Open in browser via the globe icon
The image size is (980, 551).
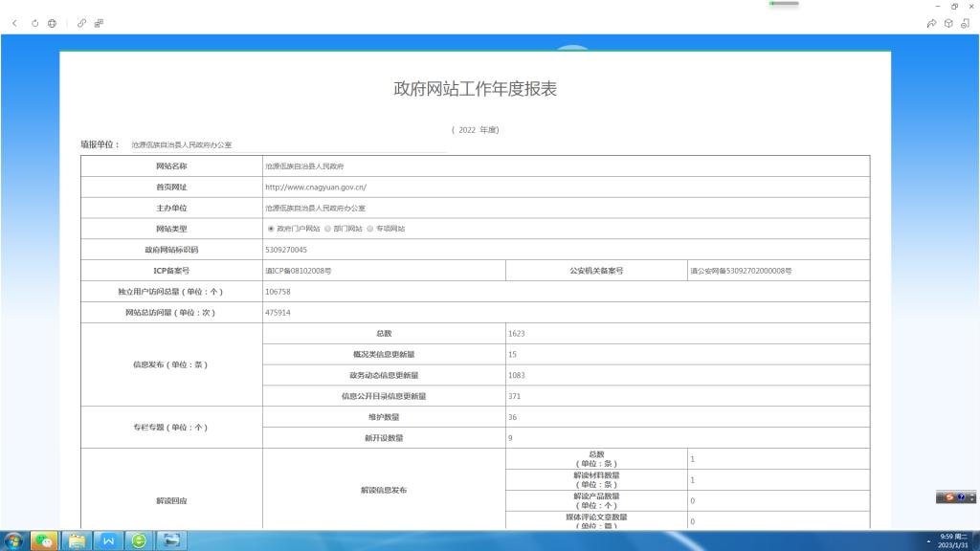(52, 23)
